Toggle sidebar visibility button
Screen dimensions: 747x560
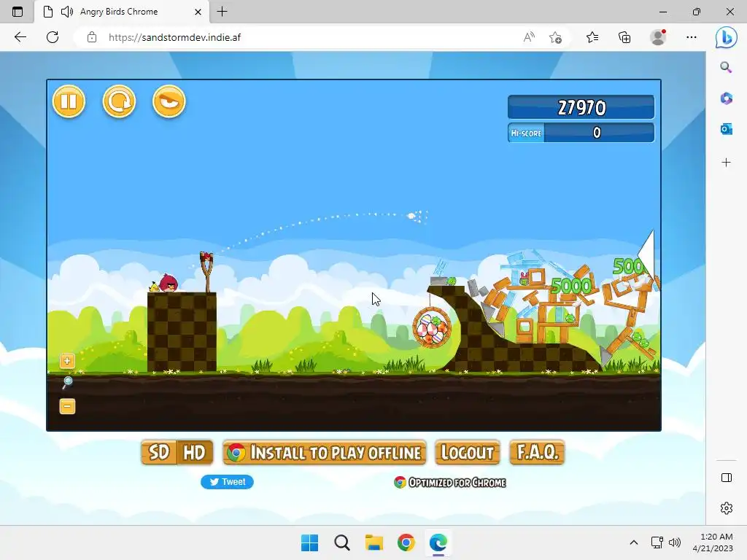tap(727, 478)
